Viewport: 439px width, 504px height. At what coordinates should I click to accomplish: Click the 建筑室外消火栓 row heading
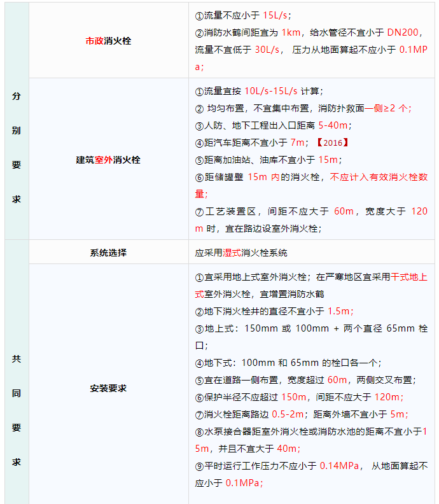tap(108, 160)
